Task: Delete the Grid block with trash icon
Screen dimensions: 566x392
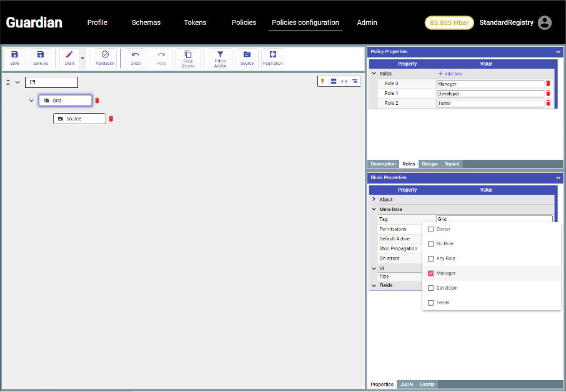Action: (x=97, y=100)
